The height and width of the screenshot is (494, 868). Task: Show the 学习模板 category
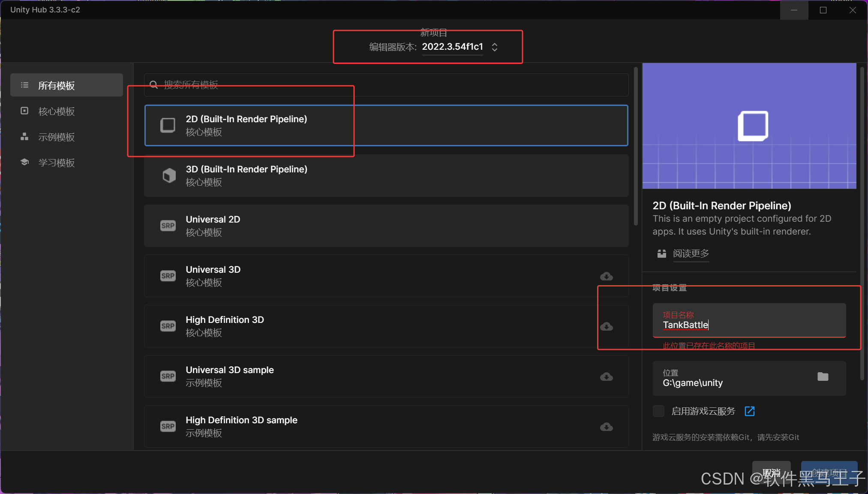click(x=57, y=163)
